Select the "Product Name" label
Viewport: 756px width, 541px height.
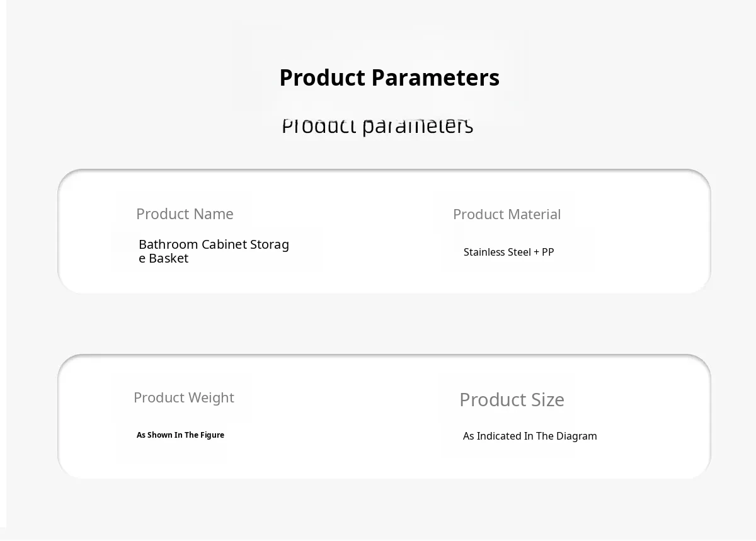pos(185,214)
